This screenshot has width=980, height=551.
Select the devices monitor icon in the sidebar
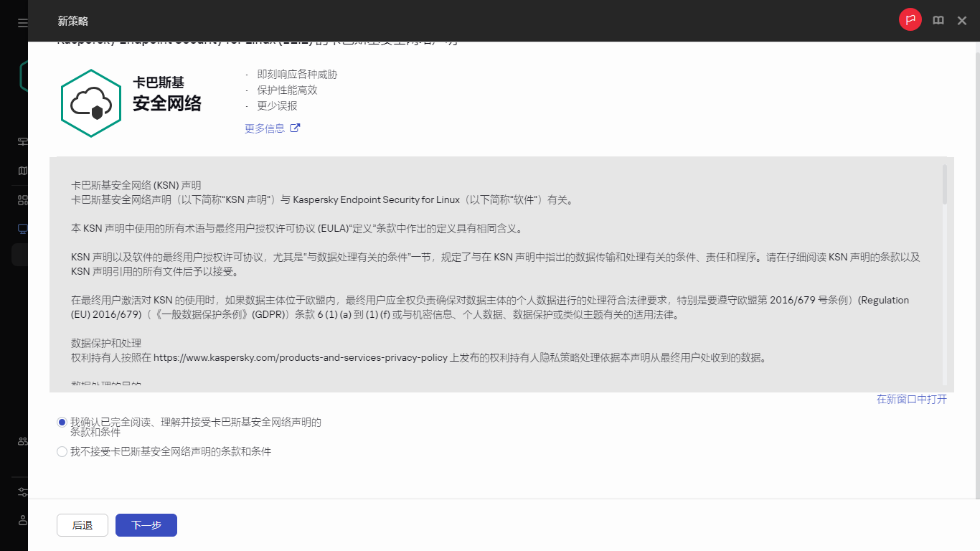click(22, 228)
